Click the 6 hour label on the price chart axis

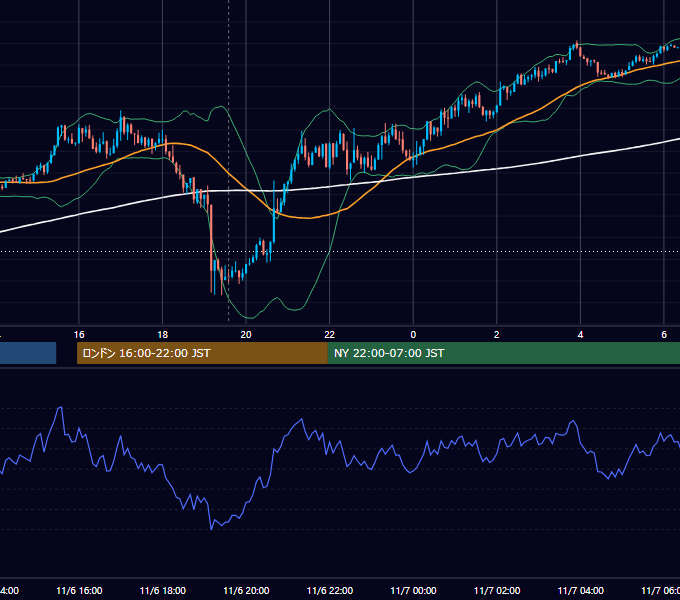coord(664,335)
